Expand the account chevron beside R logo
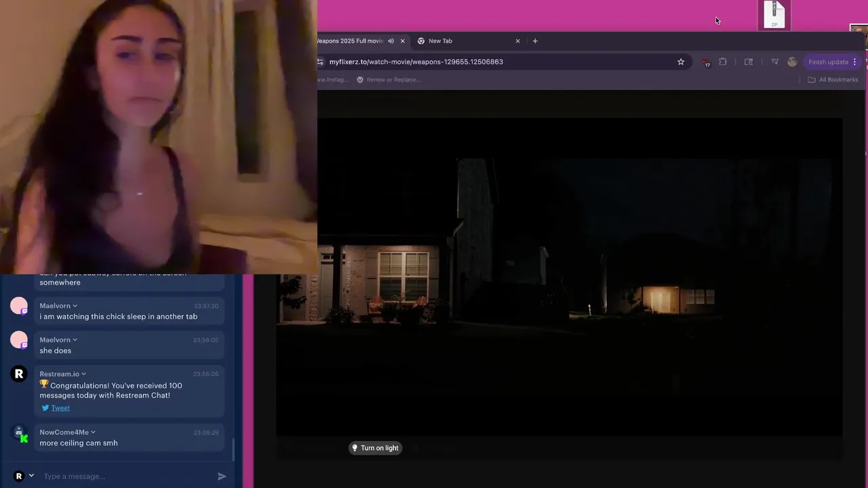 tap(31, 476)
